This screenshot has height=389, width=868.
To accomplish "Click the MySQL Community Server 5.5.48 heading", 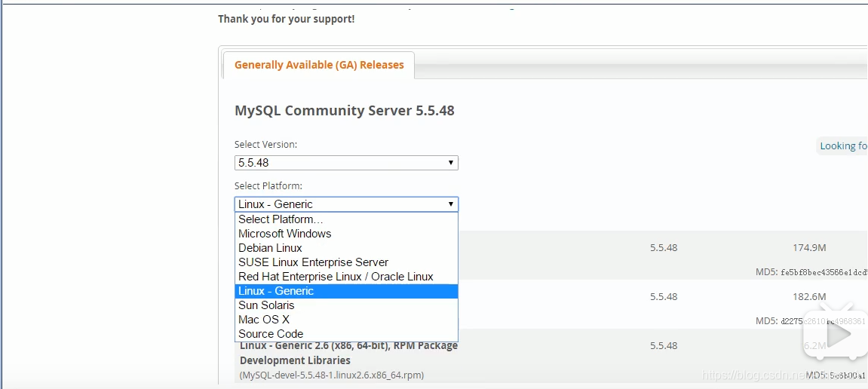I will pos(345,111).
